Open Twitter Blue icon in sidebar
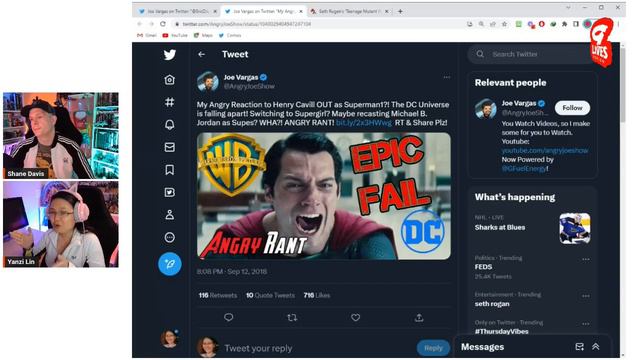This screenshot has height=360, width=640. (169, 192)
